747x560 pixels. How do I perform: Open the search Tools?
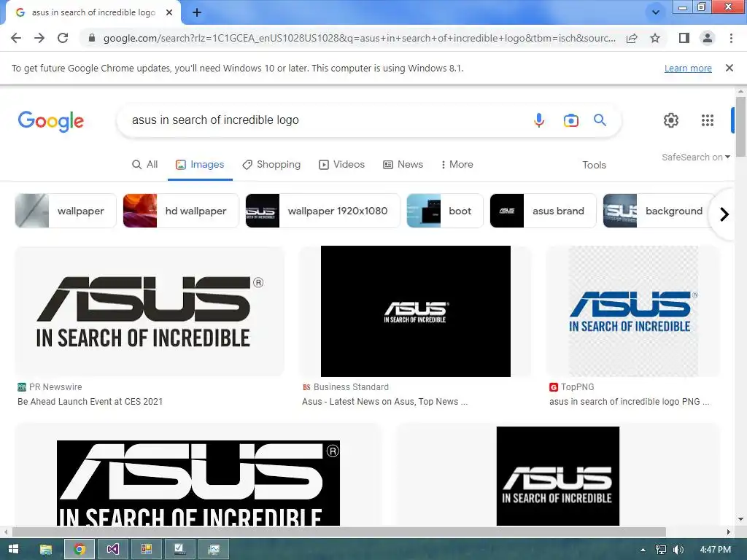click(594, 165)
